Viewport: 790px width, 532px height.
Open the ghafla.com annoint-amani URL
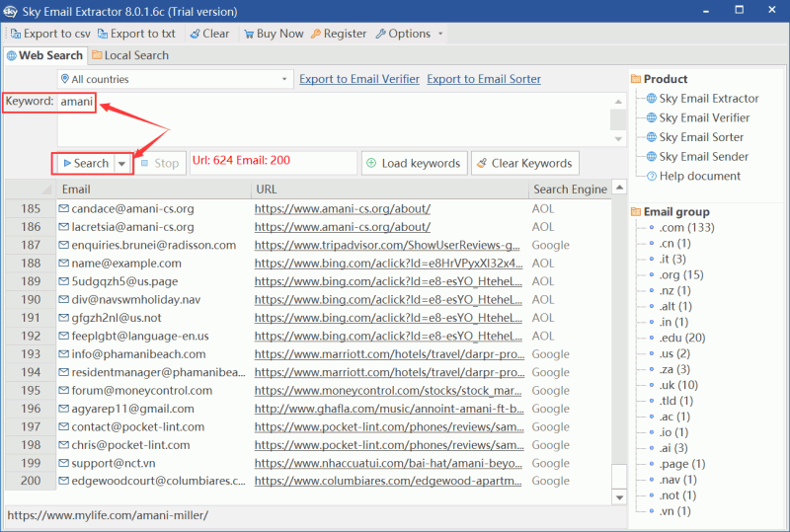389,409
